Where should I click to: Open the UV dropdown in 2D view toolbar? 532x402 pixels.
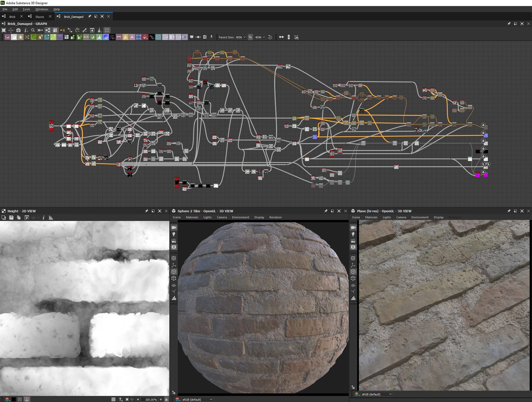[35, 218]
